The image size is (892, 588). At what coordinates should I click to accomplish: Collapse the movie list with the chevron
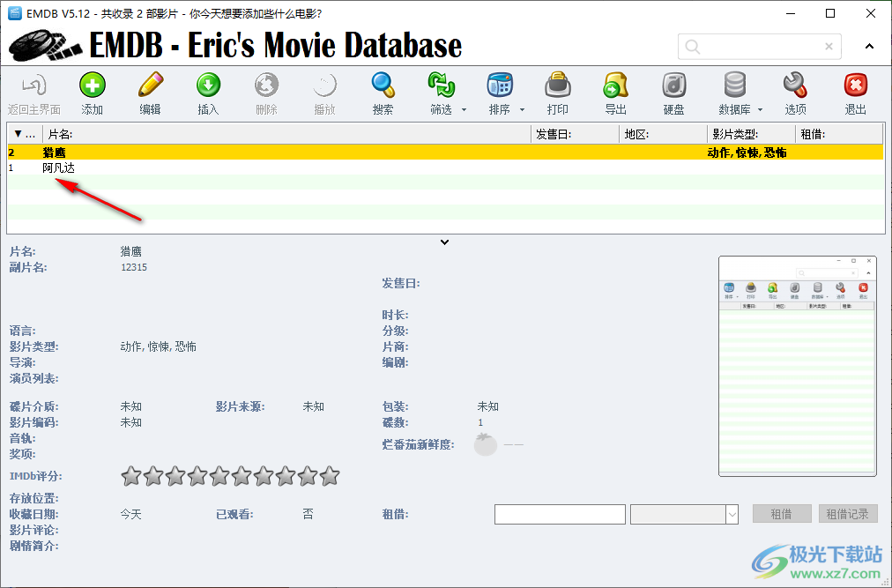445,241
